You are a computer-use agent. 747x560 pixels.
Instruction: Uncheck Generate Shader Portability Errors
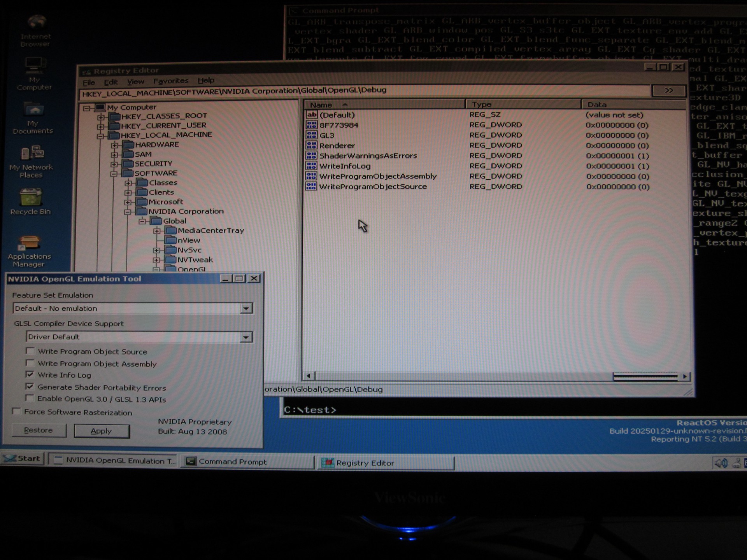(30, 386)
